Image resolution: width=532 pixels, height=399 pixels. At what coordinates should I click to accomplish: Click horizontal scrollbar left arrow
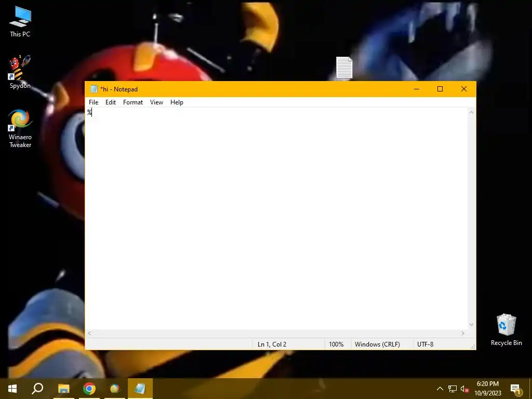[89, 334]
